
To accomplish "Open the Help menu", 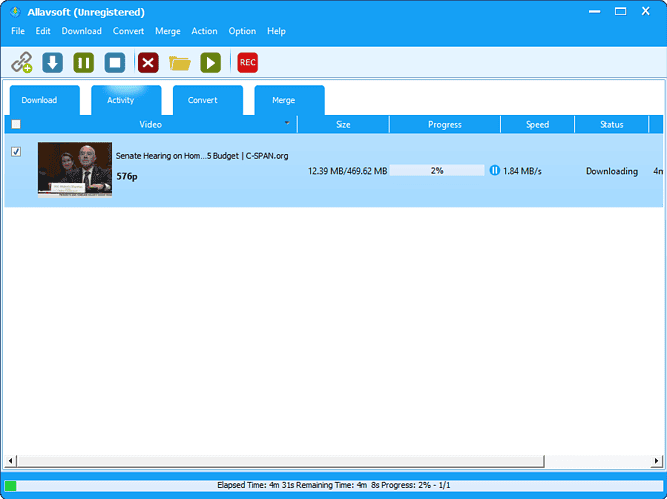I will tap(276, 31).
